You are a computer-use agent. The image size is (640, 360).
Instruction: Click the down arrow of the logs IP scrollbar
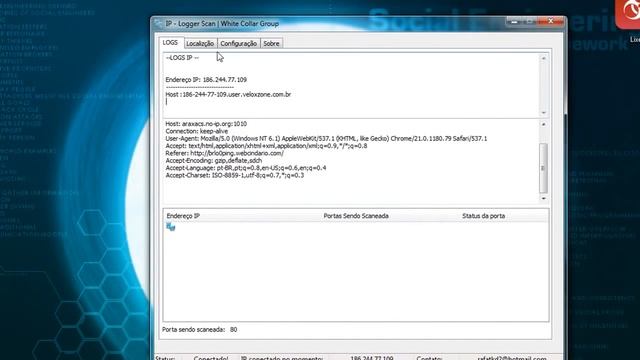543,113
